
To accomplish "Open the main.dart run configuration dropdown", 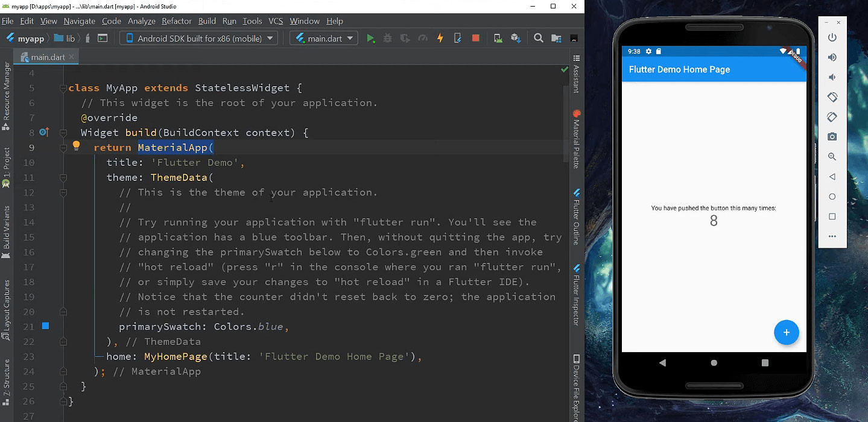I will coord(324,38).
